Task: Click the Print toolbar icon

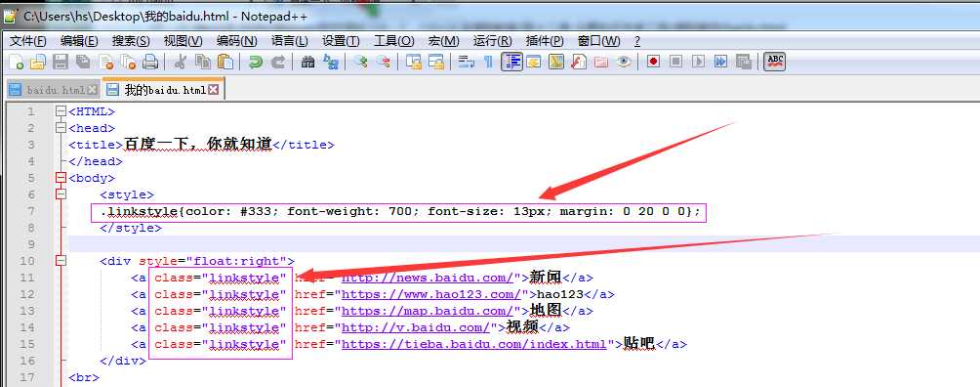Action: (150, 62)
